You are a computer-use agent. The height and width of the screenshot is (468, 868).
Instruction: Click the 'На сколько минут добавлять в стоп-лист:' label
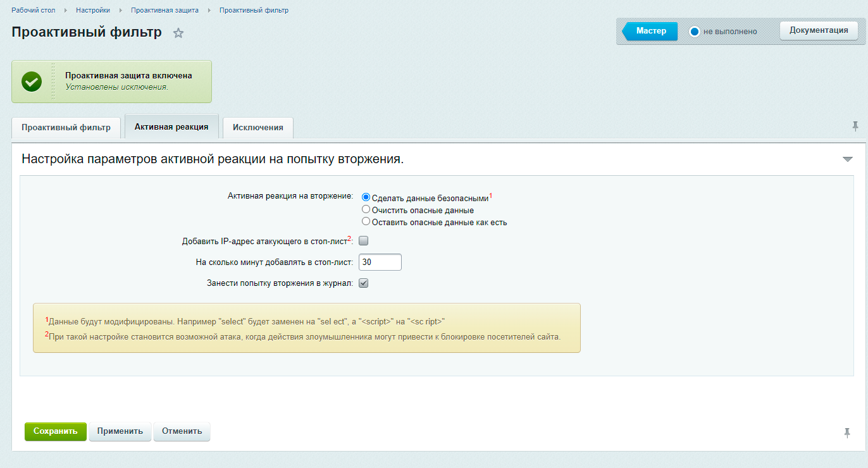tap(275, 262)
